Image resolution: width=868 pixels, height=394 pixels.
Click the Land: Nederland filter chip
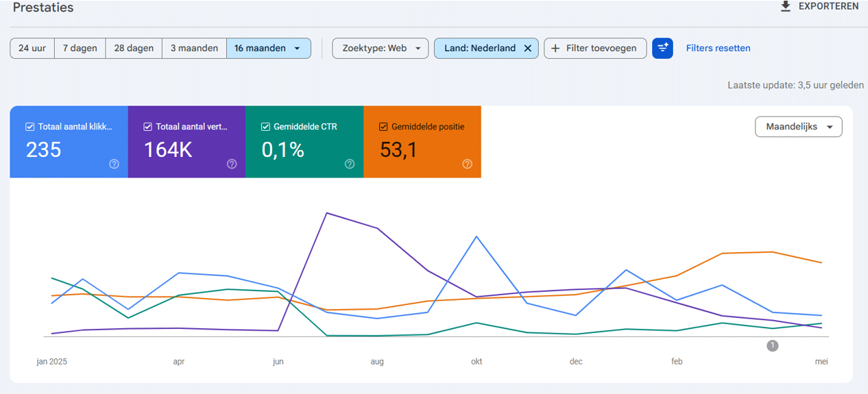pyautogui.click(x=486, y=48)
